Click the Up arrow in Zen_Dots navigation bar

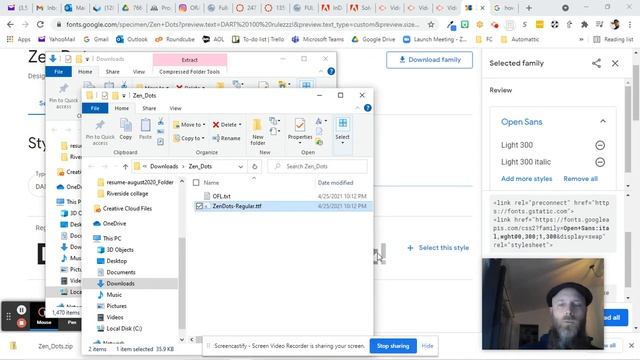click(x=125, y=167)
